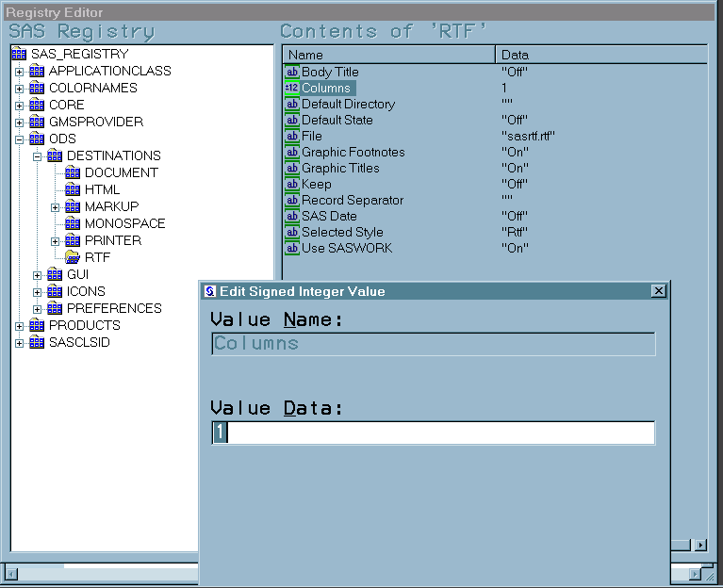
Task: Click the Name column header
Action: (x=388, y=55)
